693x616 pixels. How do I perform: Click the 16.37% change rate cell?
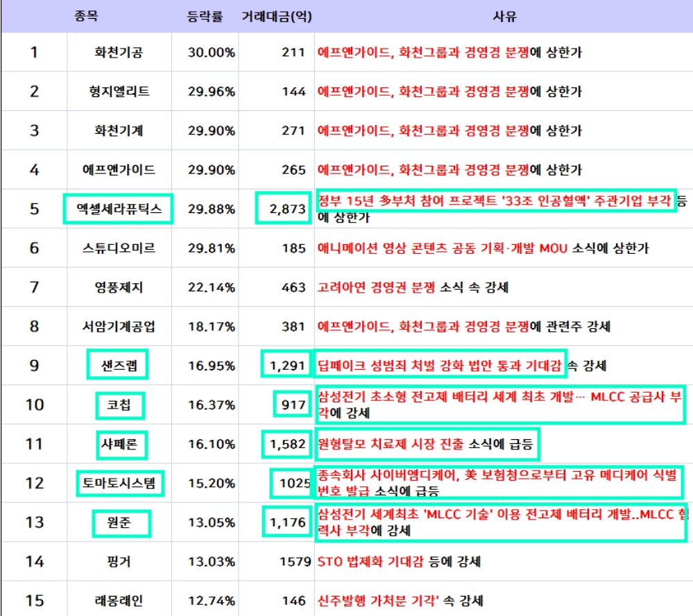[212, 405]
